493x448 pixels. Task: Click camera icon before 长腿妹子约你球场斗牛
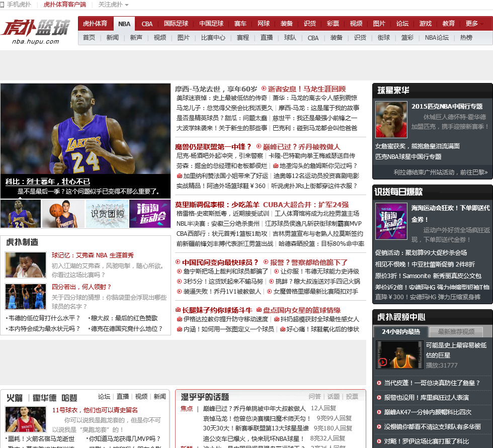(x=178, y=310)
